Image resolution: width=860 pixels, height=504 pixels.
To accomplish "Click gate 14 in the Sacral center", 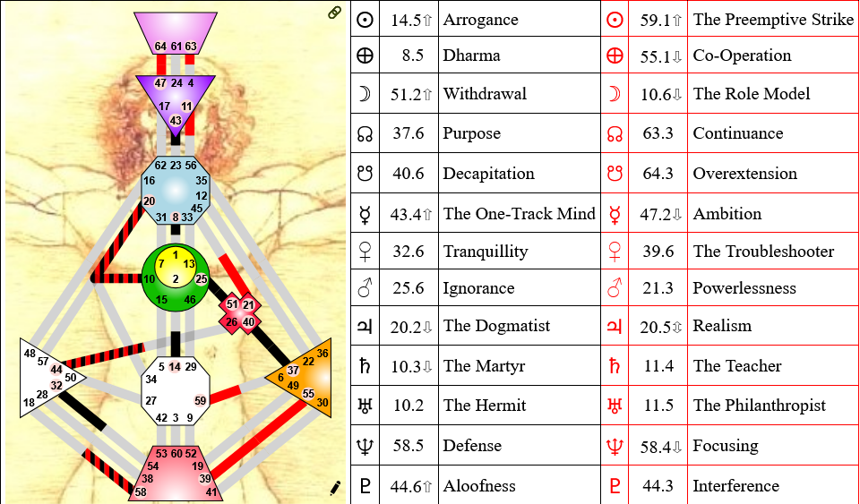I will (x=175, y=367).
